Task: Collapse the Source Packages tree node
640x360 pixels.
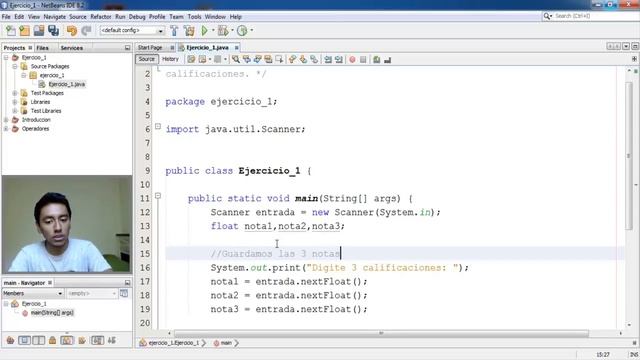Action: click(15, 66)
